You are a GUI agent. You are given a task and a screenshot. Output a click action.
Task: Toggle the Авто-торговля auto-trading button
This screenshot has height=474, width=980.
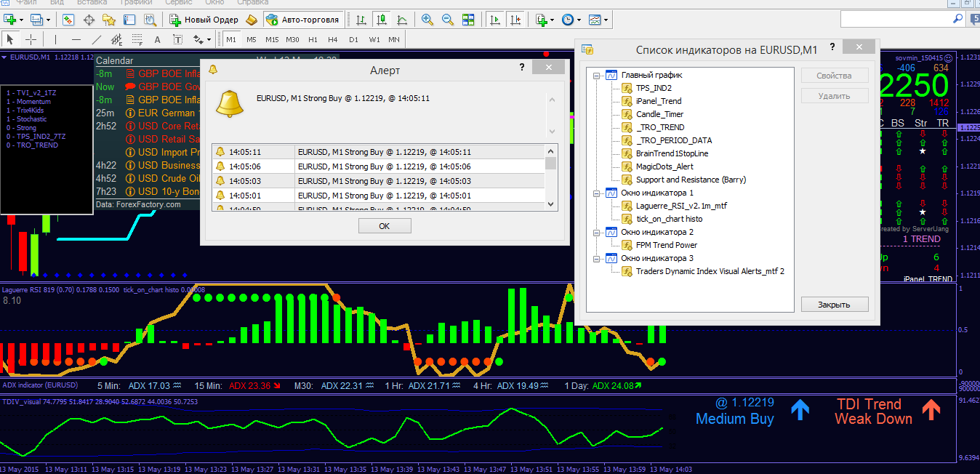pyautogui.click(x=304, y=20)
